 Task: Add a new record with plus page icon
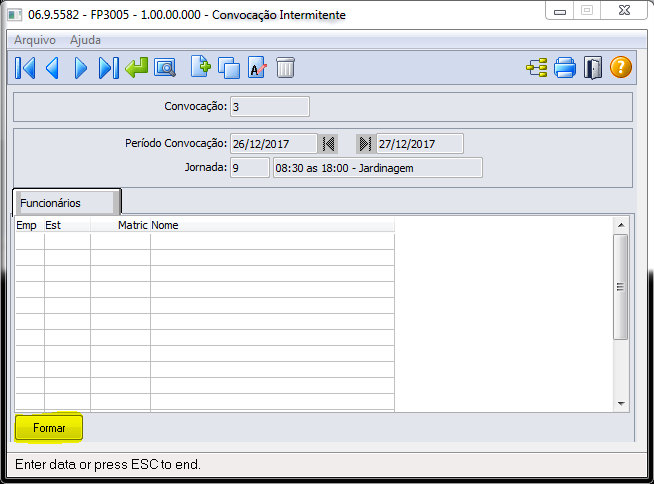point(201,67)
